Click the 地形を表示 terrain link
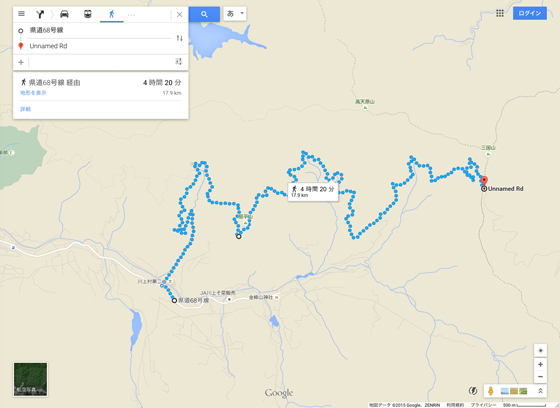 33,93
